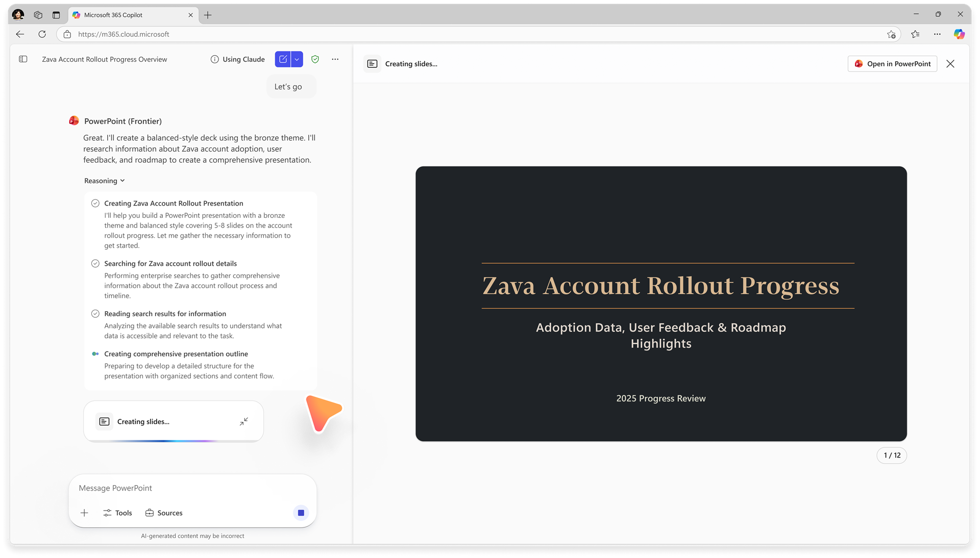Click Open in PowerPoint button
The width and height of the screenshot is (980, 558).
(x=892, y=64)
